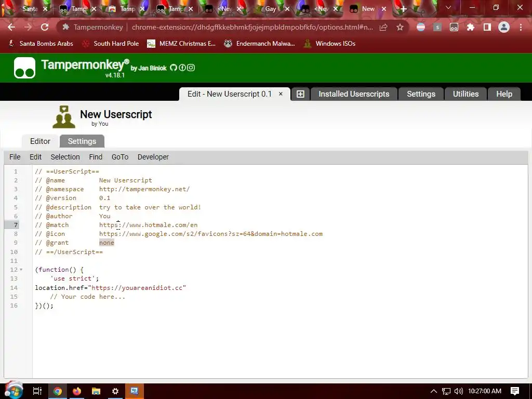Bookmark this page with the star icon
The image size is (532, 399).
click(400, 27)
